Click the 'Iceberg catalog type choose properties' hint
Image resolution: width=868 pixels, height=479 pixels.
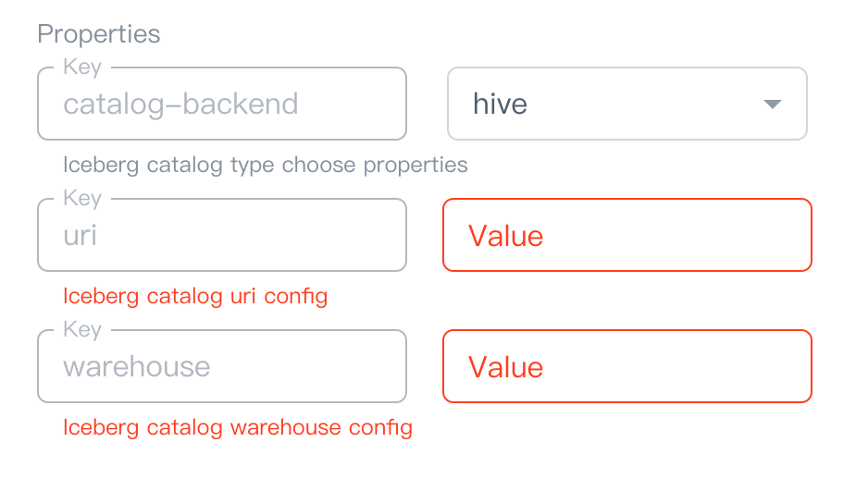pos(265,166)
